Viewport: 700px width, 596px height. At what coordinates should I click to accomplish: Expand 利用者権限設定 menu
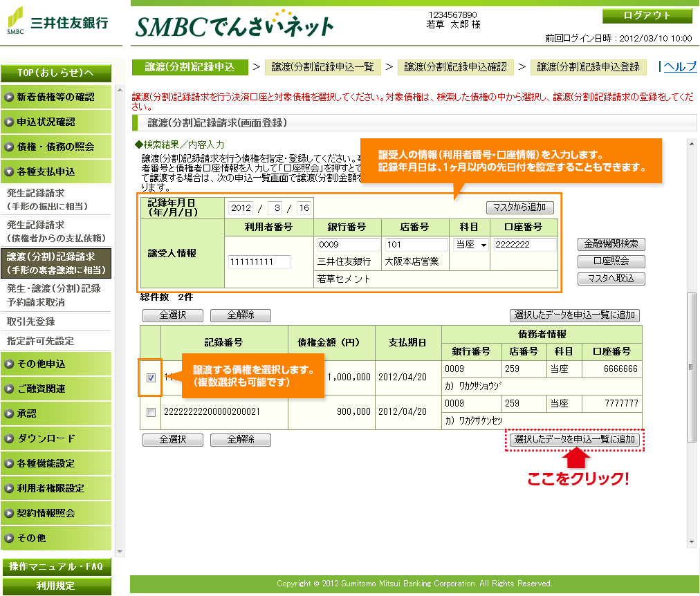point(56,489)
